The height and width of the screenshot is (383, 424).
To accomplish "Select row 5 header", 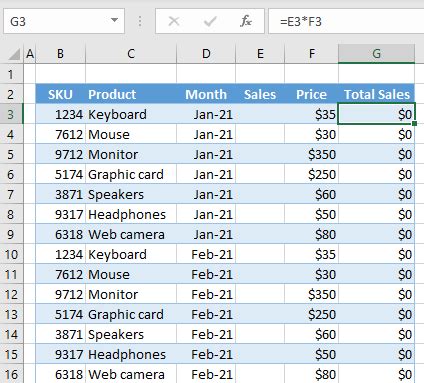I will point(11,154).
